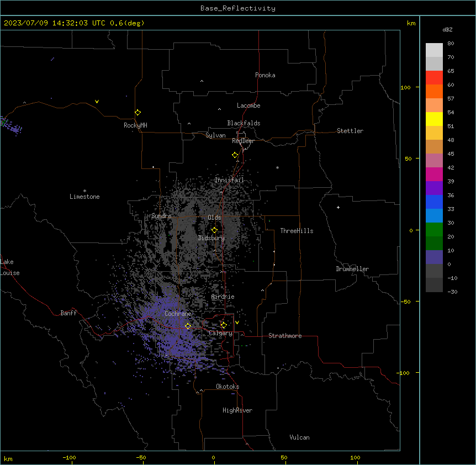Pick the violet 36–39 dBZ legend swatch
This screenshot has height=465, width=476.
[434, 188]
